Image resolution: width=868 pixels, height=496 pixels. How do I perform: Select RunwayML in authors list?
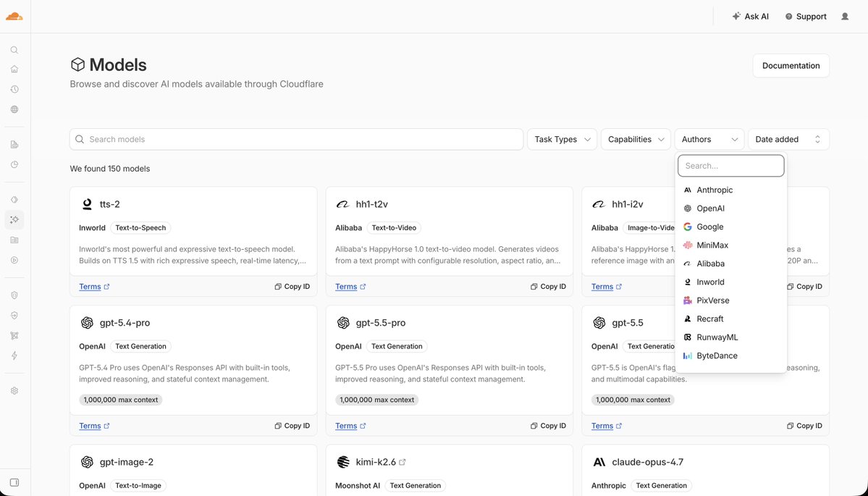[x=730, y=337]
